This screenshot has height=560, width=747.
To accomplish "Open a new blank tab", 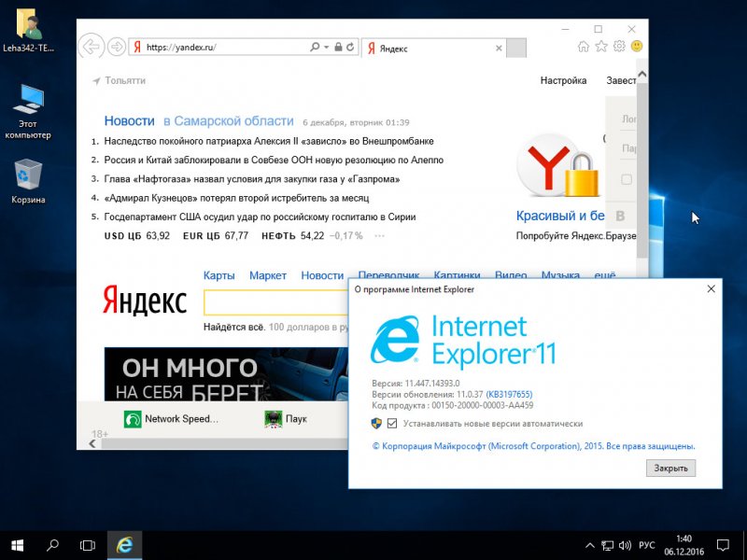I will [516, 49].
